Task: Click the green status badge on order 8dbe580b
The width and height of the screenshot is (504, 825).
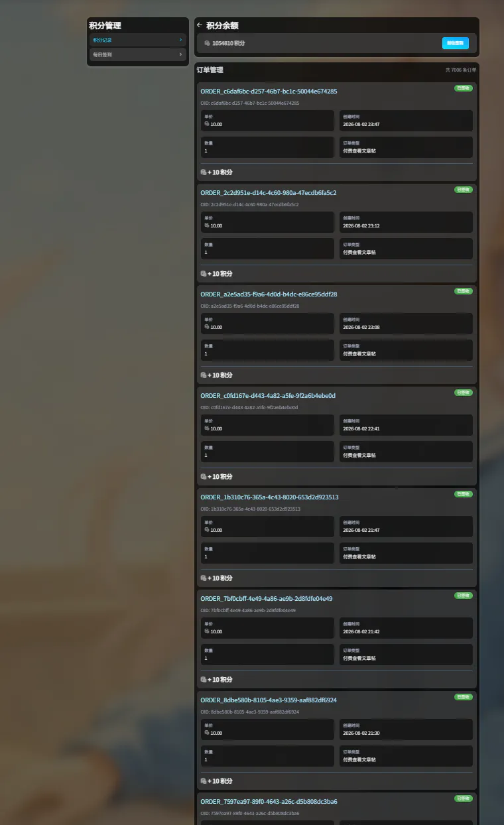Action: click(x=464, y=697)
